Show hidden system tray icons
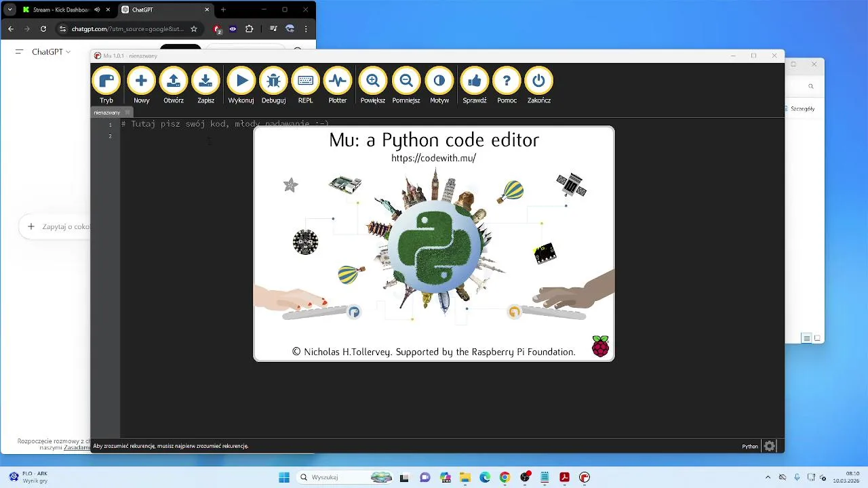 (x=768, y=477)
